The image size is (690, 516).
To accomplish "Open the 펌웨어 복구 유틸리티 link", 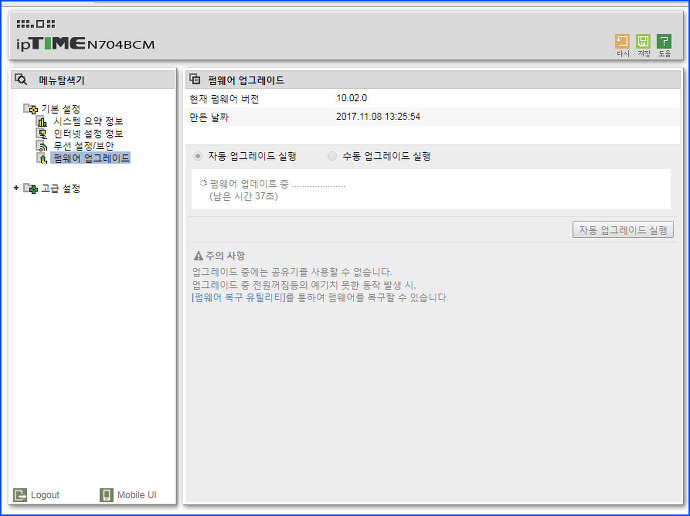I will pyautogui.click(x=239, y=297).
